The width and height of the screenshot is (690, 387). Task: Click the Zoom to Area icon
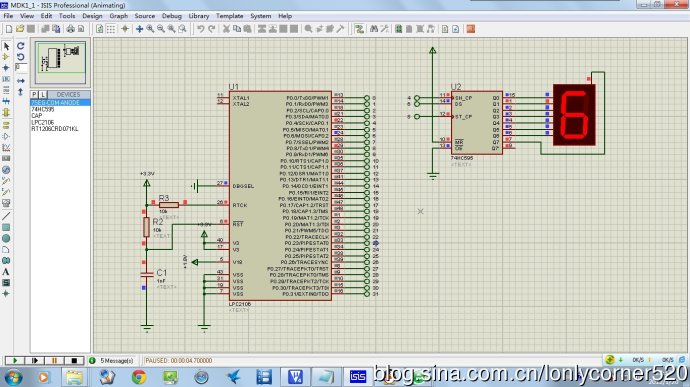[x=182, y=29]
